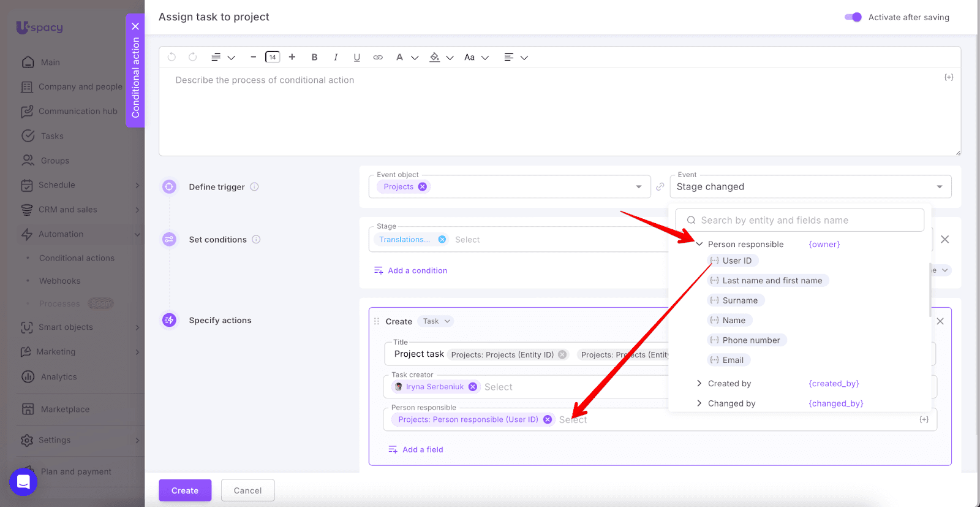Viewport: 980px width, 507px height.
Task: Click the undo arrow in editor toolbar
Action: tap(171, 57)
